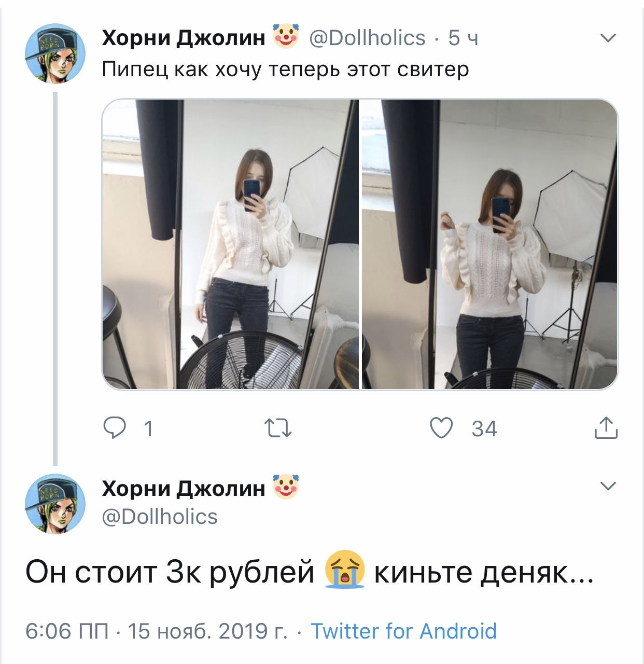Open profile avatar of first tweet
Viewport: 644px width, 664px height.
pos(55,53)
